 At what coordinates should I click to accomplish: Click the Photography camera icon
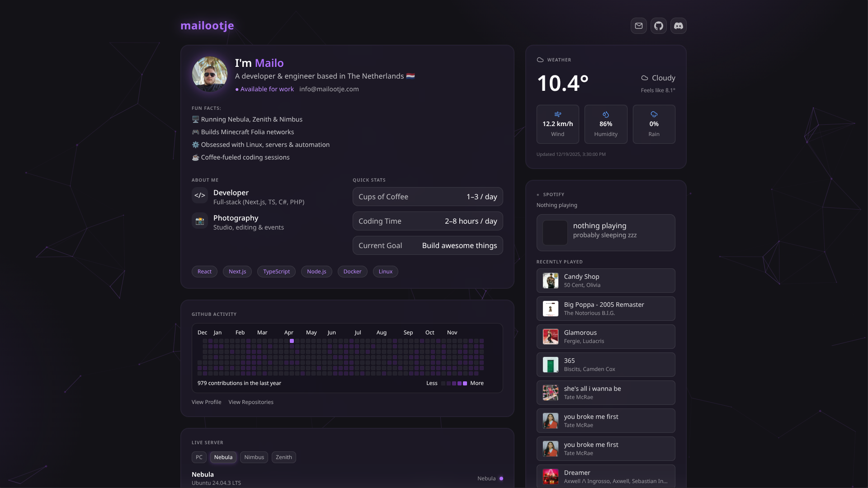coord(199,221)
